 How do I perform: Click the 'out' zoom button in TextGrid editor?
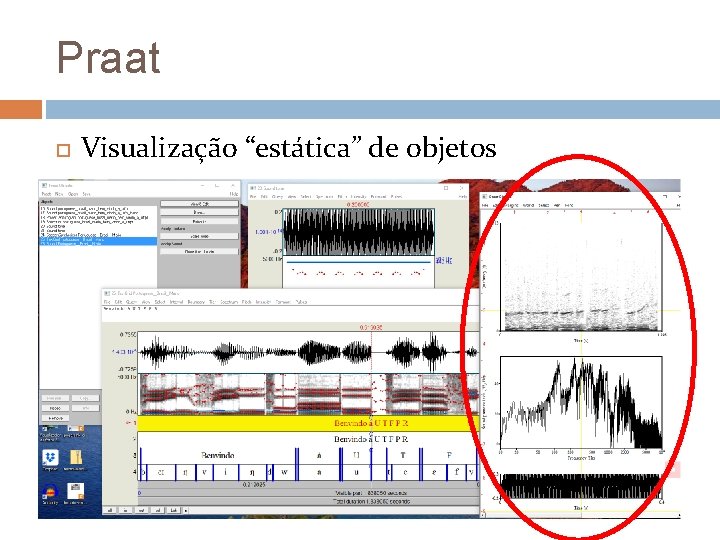pos(141,510)
